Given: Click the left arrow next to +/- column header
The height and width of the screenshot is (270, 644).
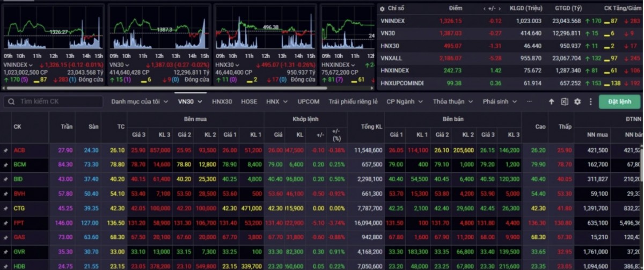Looking at the screenshot, I should pos(485,9).
